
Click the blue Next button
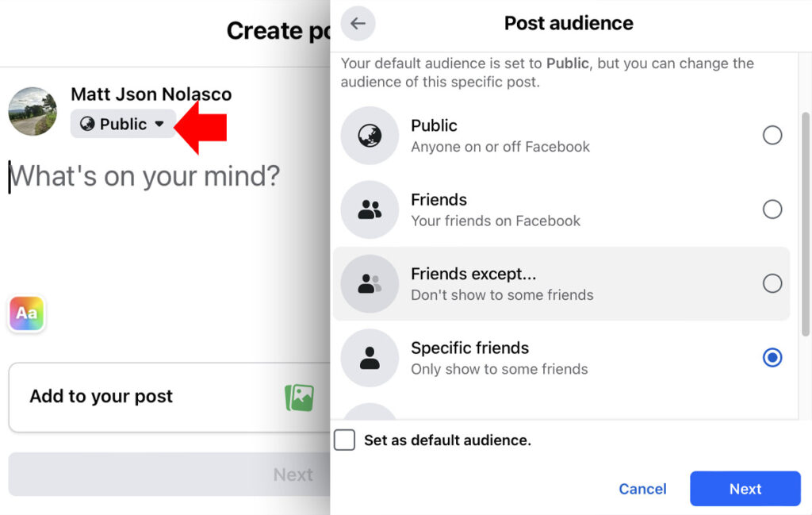(x=745, y=489)
